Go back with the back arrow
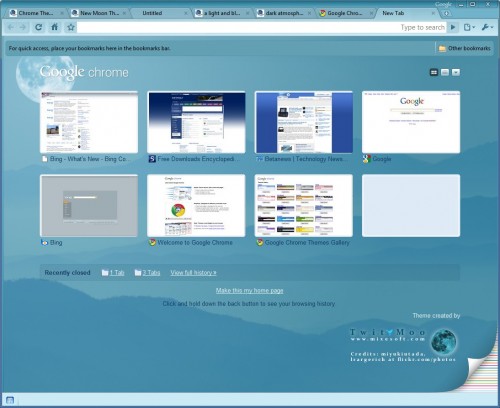The image size is (500, 408). [11, 27]
